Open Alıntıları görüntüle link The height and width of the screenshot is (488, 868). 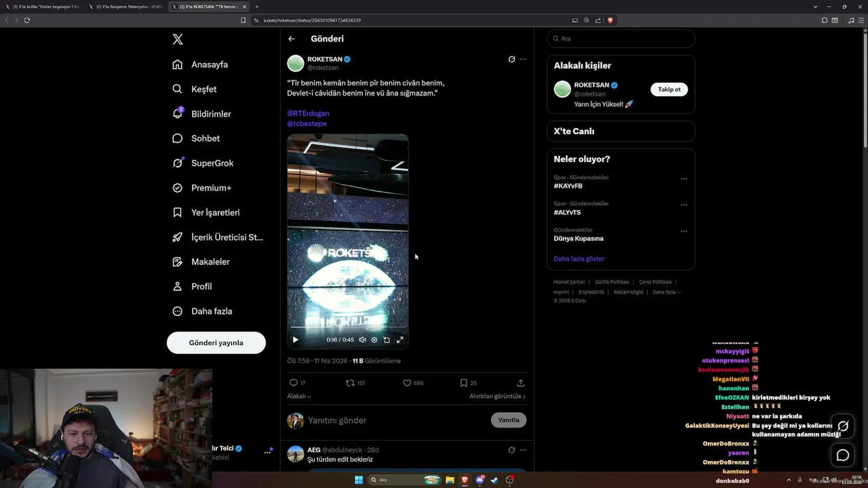497,396
